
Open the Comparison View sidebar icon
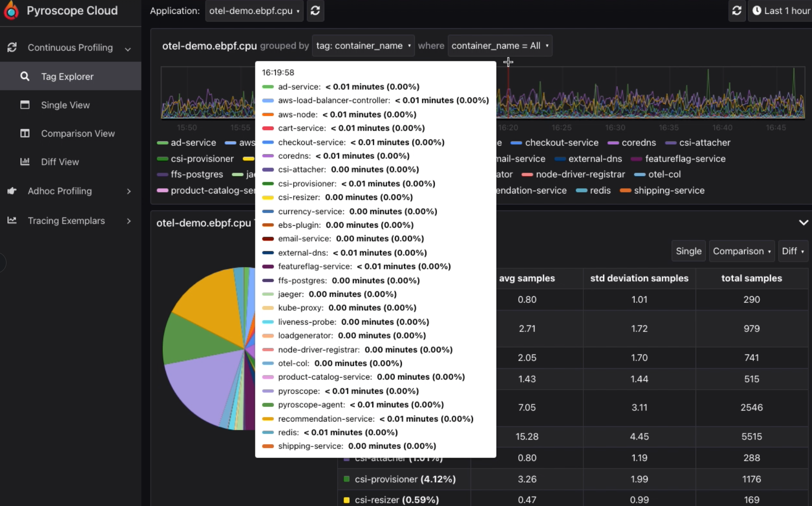click(25, 133)
